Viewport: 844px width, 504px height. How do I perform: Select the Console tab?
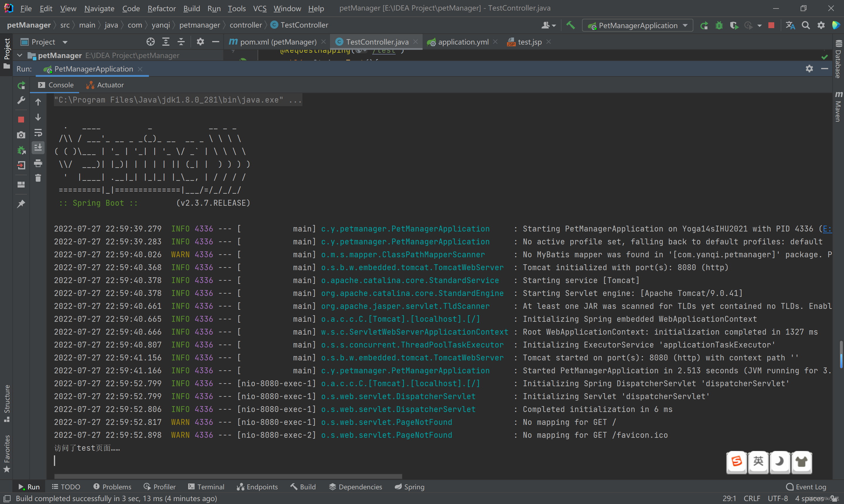[56, 85]
